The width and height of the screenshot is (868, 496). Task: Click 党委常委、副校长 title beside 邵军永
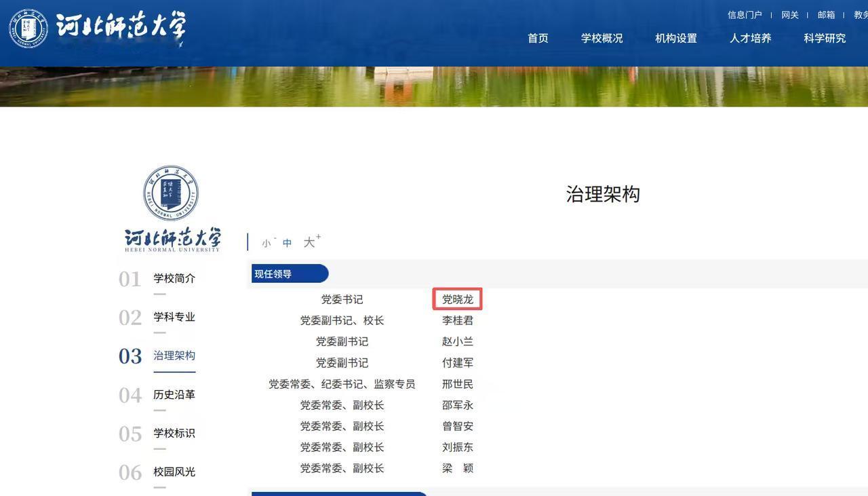point(342,405)
